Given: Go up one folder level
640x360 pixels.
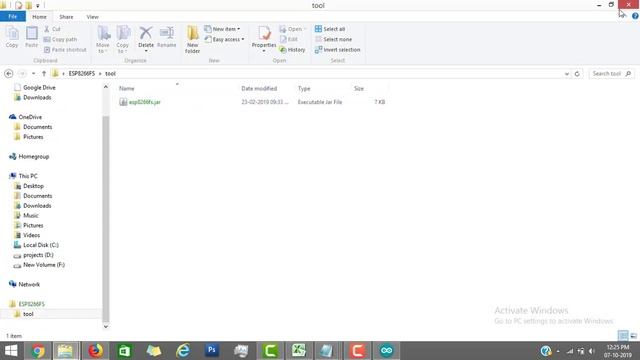Looking at the screenshot, I should click(44, 73).
